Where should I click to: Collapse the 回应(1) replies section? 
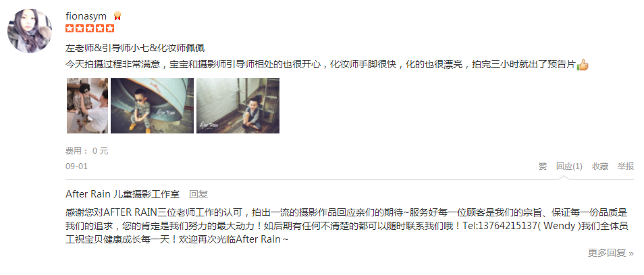[x=569, y=166]
